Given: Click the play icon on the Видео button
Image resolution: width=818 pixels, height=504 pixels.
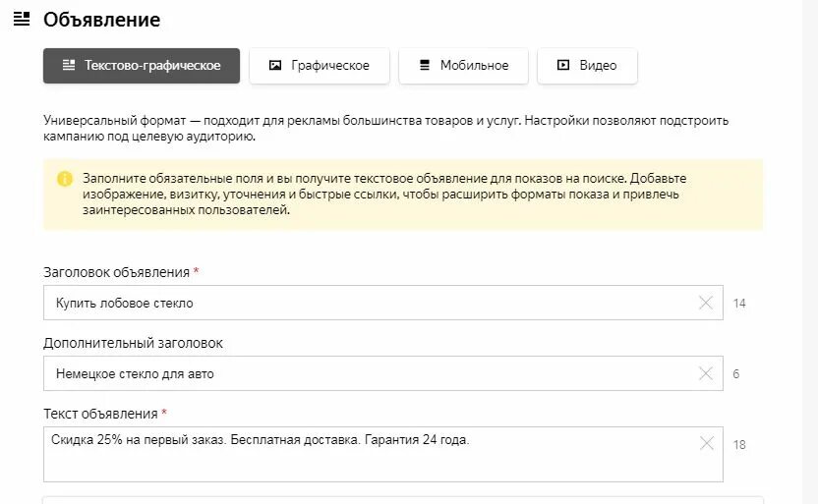Looking at the screenshot, I should click(x=563, y=65).
